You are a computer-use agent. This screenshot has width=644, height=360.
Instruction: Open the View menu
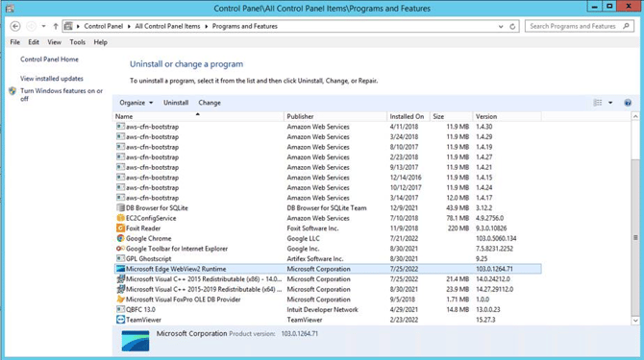pos(54,42)
